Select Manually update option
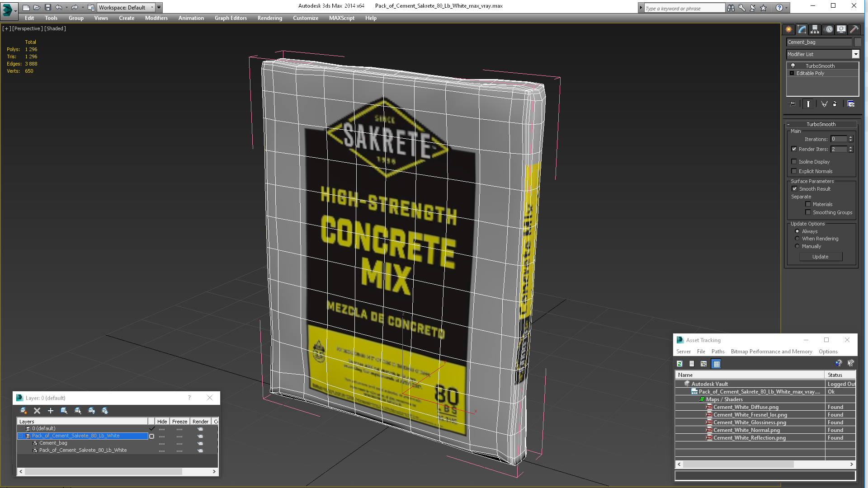 [x=797, y=246]
